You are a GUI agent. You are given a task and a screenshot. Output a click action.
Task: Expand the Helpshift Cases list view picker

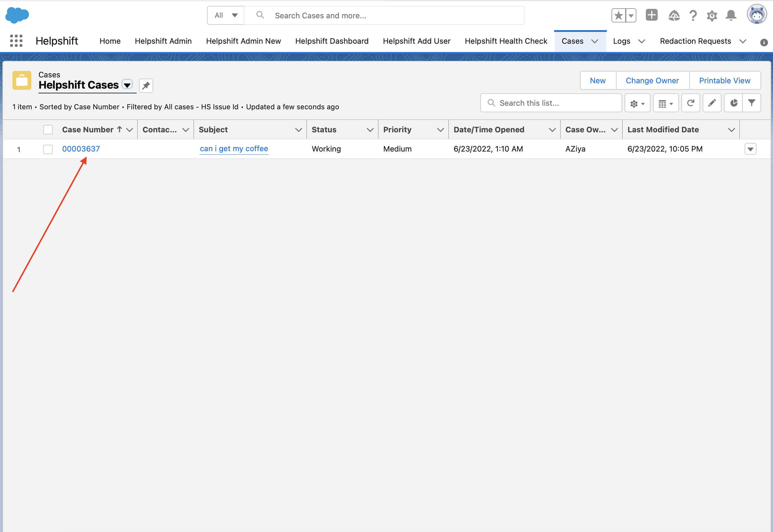coord(127,85)
